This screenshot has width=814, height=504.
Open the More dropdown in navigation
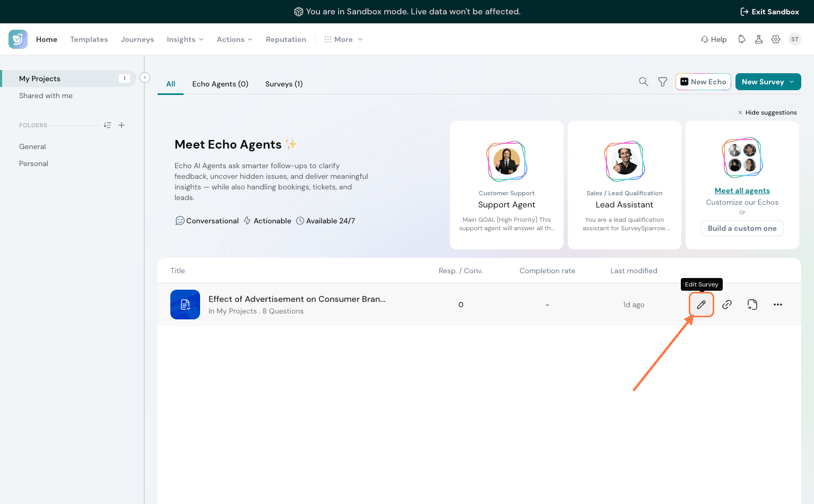(x=344, y=39)
